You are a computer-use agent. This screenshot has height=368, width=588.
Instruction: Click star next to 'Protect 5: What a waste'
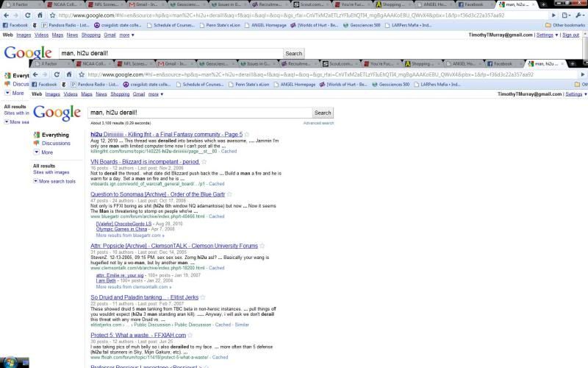click(190, 335)
